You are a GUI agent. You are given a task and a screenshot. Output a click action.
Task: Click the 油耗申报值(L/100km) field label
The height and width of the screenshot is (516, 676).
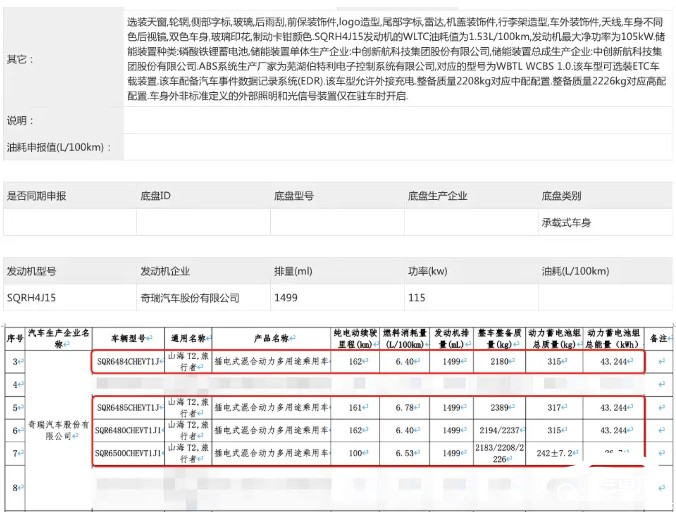[x=55, y=147]
